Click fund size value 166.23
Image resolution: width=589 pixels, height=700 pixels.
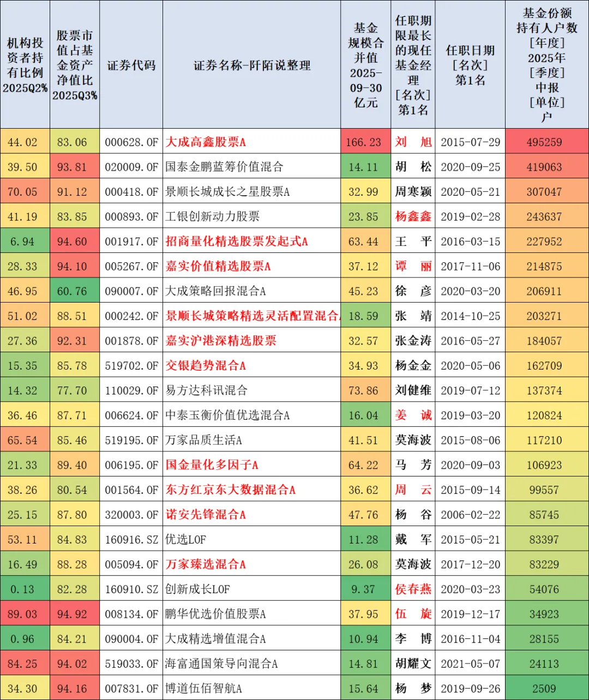(x=364, y=142)
